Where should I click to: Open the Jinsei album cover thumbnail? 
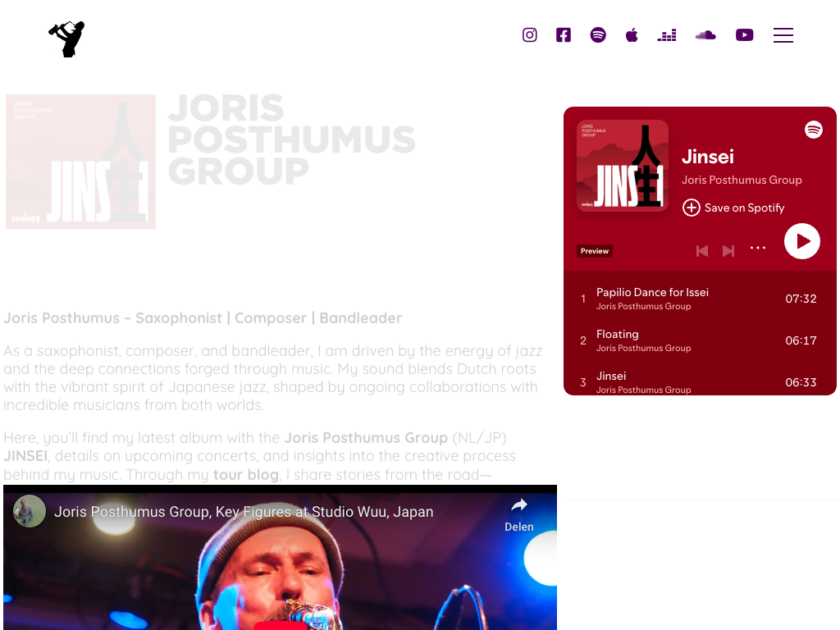[623, 166]
